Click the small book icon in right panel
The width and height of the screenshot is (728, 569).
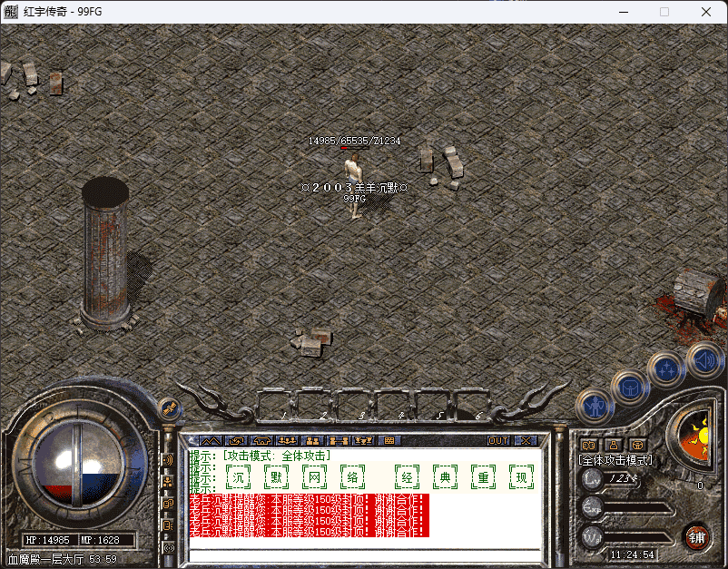point(589,445)
